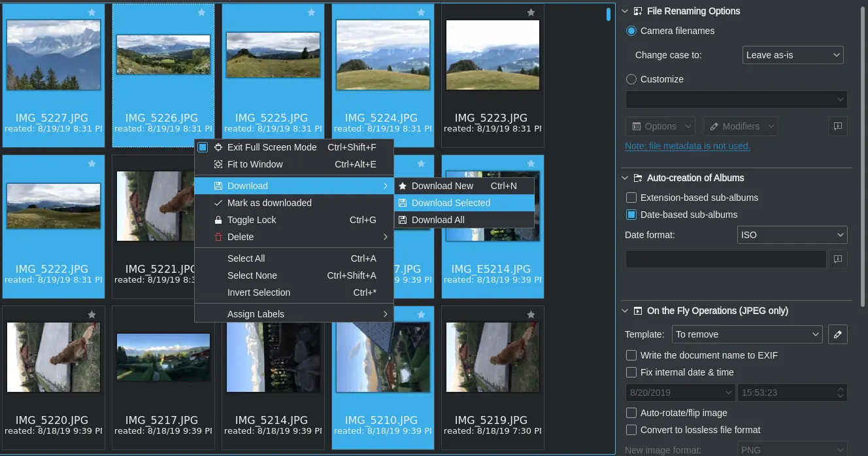
Task: Click the info button beside the Date format field
Action: click(837, 259)
